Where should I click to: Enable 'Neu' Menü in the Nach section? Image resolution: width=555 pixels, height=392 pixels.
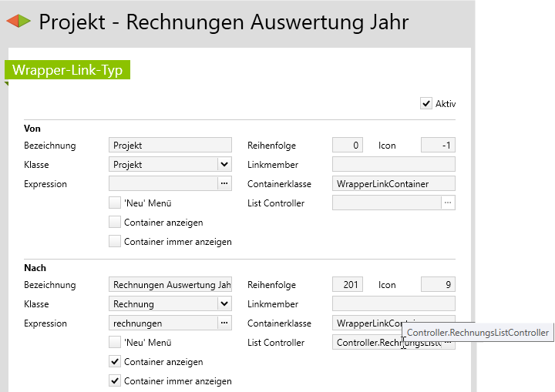click(x=115, y=343)
